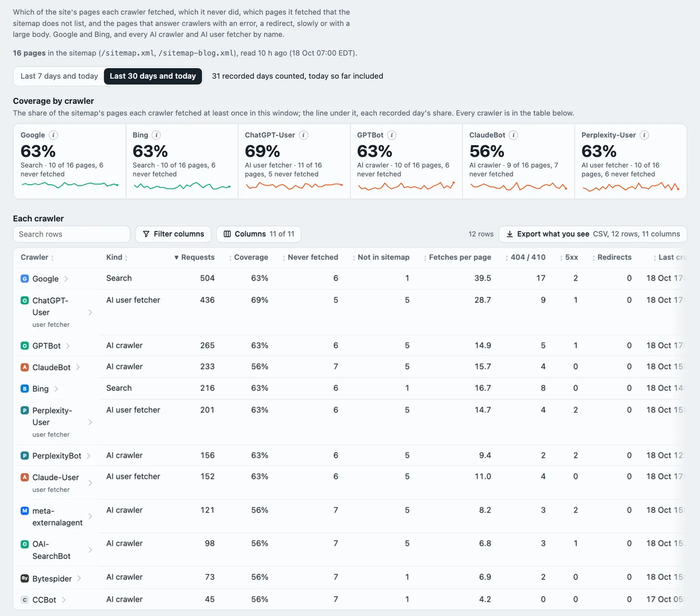Sort table by Crawler column header
Image resolution: width=700 pixels, height=616 pixels.
click(x=37, y=257)
